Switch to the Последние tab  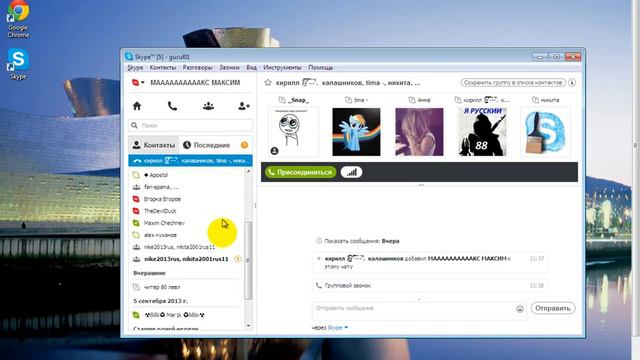click(x=206, y=145)
